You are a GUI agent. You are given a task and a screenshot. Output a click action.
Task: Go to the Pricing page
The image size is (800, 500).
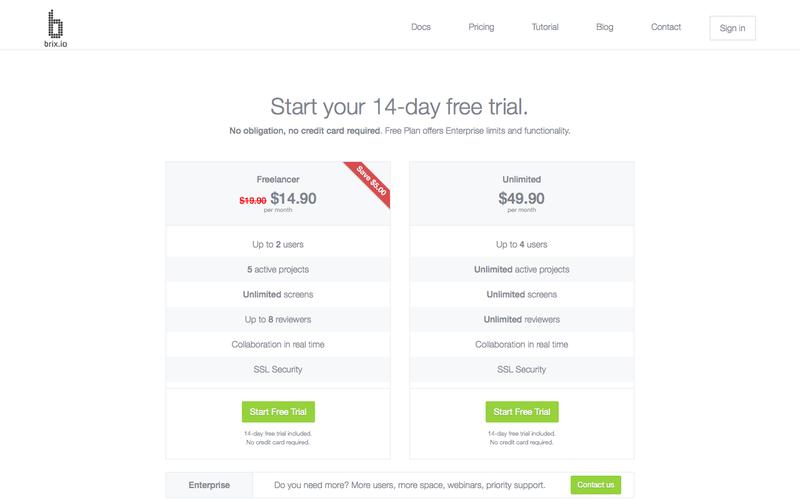(x=481, y=27)
